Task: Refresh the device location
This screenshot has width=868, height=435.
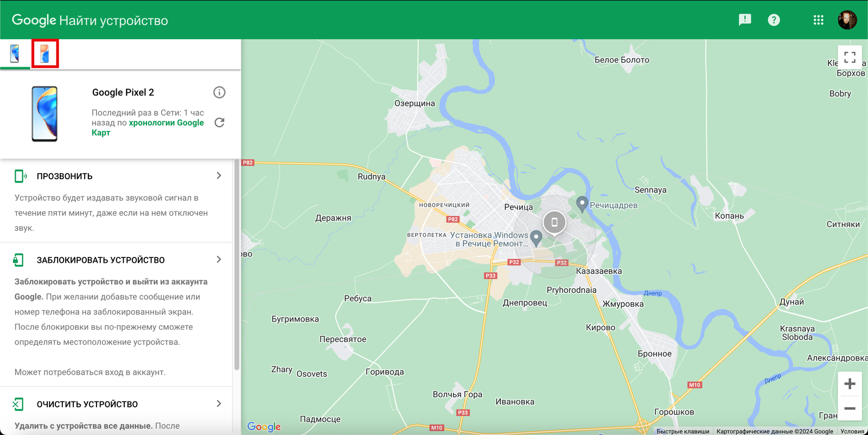Action: pos(219,122)
